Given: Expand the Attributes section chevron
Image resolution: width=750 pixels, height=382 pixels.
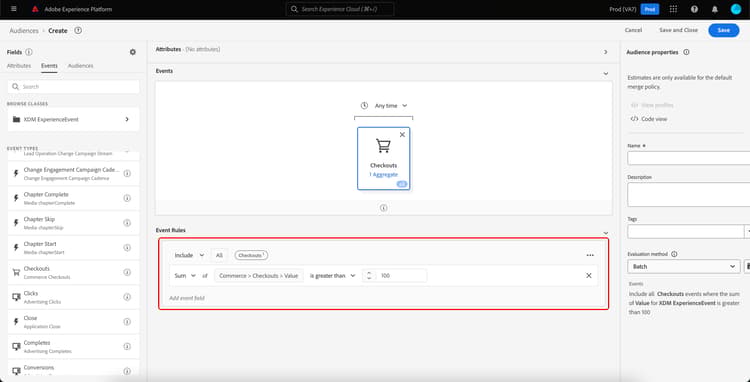Looking at the screenshot, I should coord(606,52).
